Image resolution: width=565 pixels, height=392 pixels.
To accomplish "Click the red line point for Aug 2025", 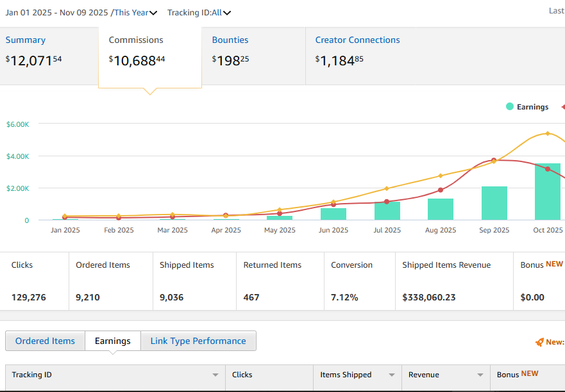I will 441,190.
